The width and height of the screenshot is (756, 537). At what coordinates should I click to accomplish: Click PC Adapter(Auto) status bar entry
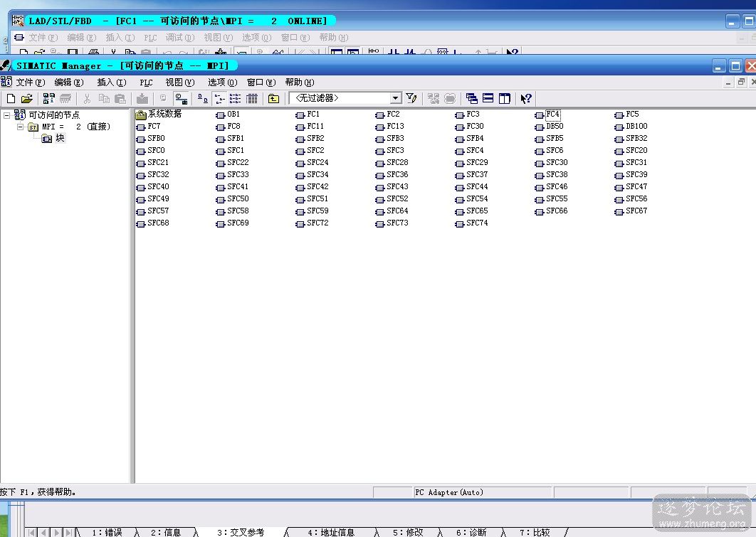click(483, 492)
